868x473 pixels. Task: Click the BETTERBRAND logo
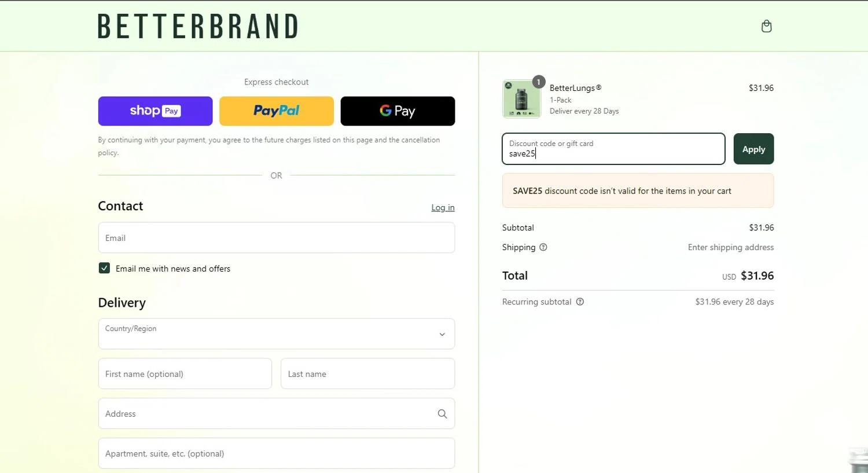click(x=198, y=26)
